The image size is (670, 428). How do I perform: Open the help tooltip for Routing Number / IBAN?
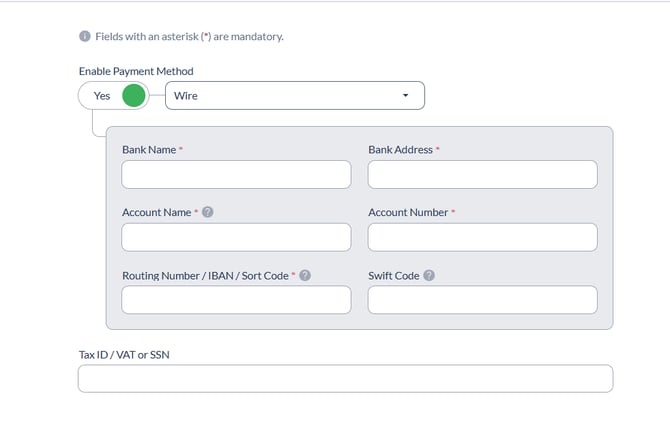(305, 275)
